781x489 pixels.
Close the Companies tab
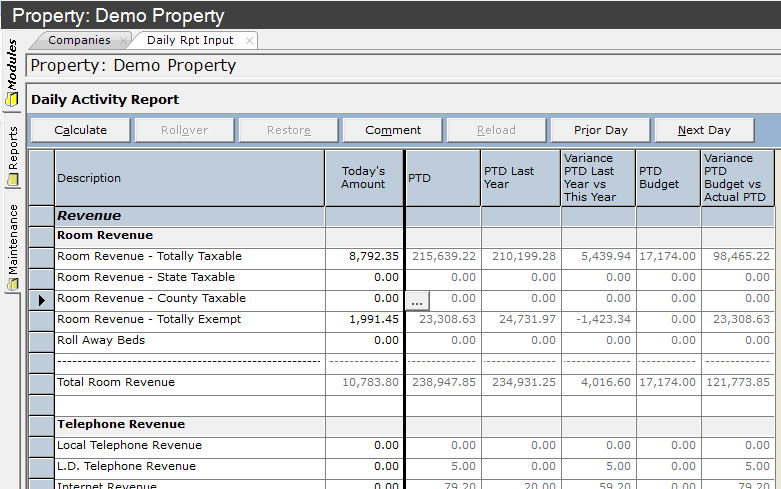[x=123, y=41]
